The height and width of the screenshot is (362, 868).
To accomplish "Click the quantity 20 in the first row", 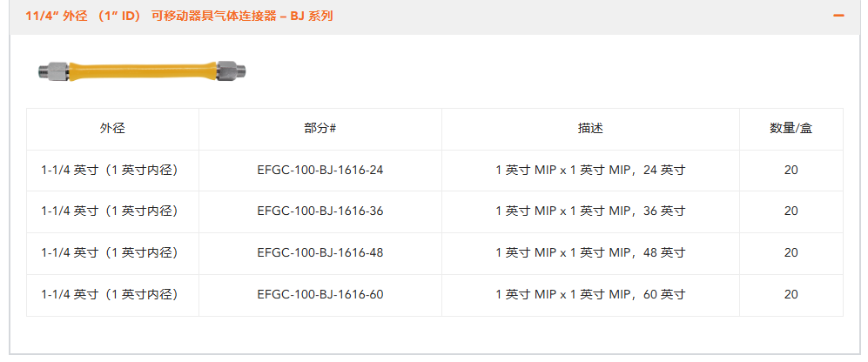I will [791, 171].
